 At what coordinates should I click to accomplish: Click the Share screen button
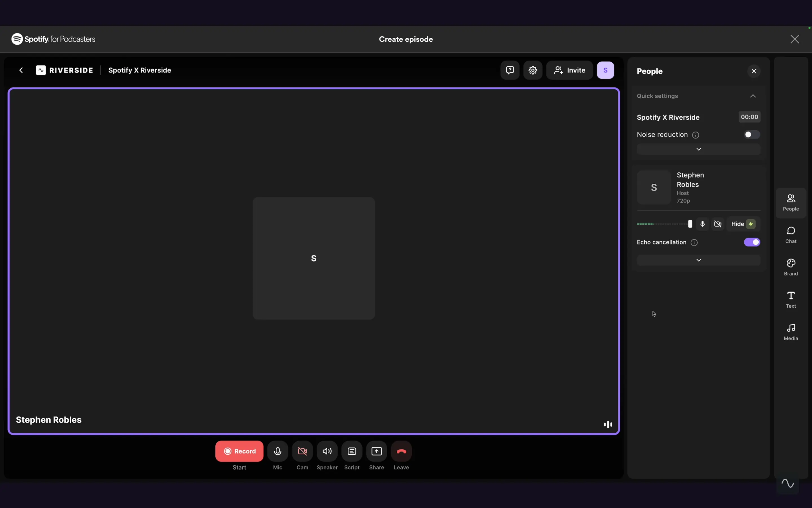[x=376, y=451]
